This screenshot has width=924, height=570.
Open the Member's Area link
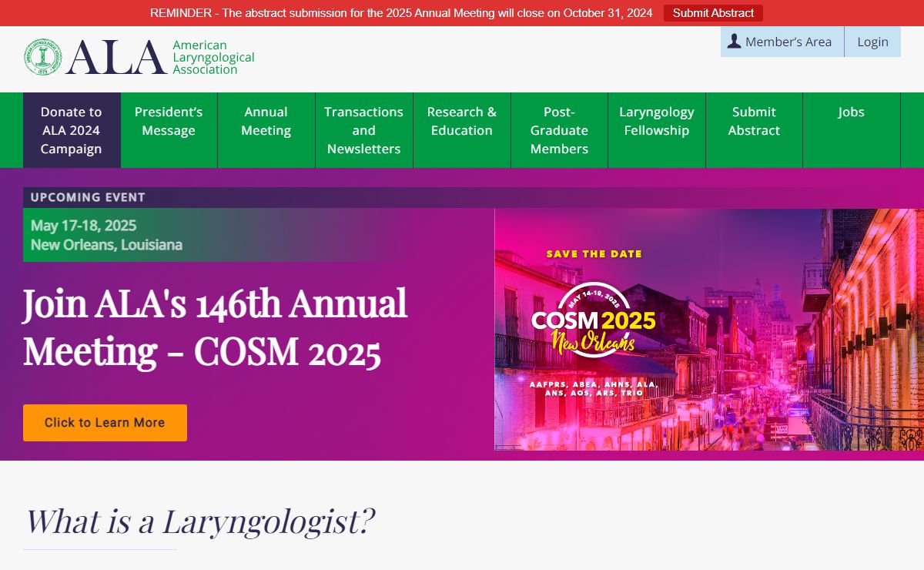pyautogui.click(x=782, y=42)
